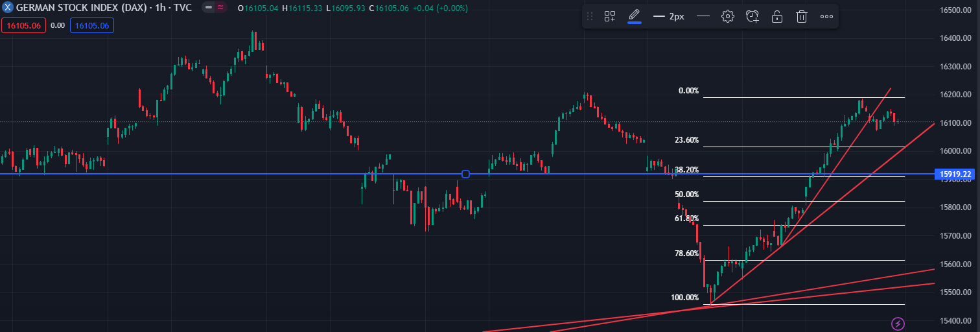The image size is (980, 332).
Task: Click the 78.60% Fibonacci level label
Action: (686, 254)
